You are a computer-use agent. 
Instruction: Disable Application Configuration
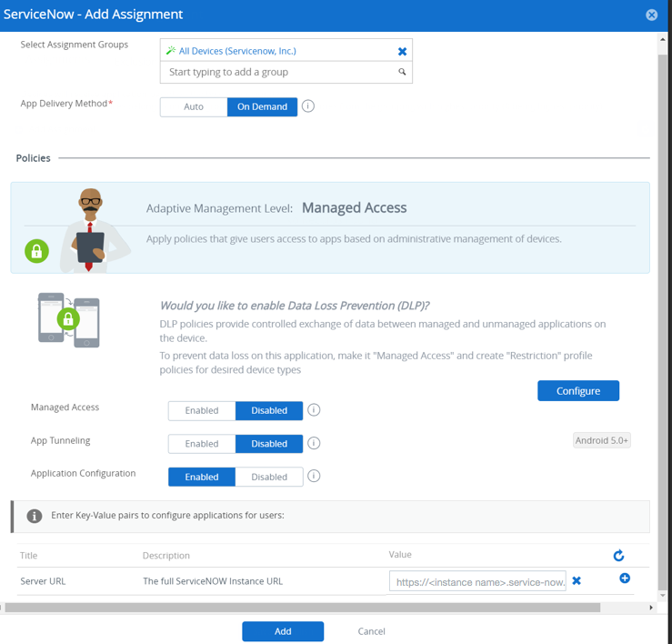pos(269,477)
